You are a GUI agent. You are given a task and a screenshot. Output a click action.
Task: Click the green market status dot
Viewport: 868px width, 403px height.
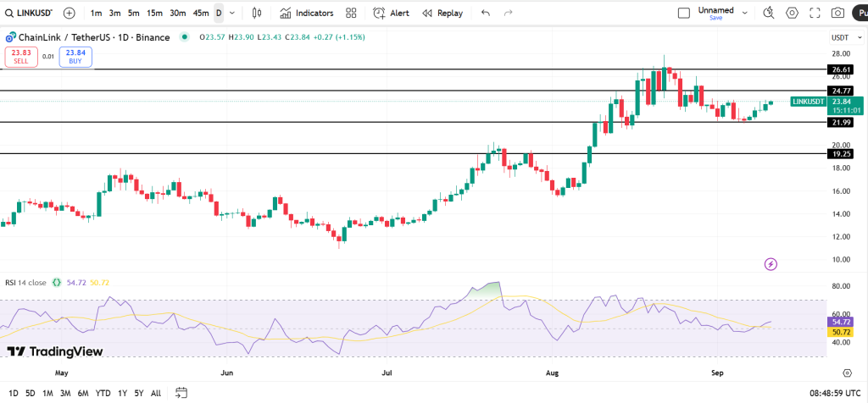[x=184, y=37]
